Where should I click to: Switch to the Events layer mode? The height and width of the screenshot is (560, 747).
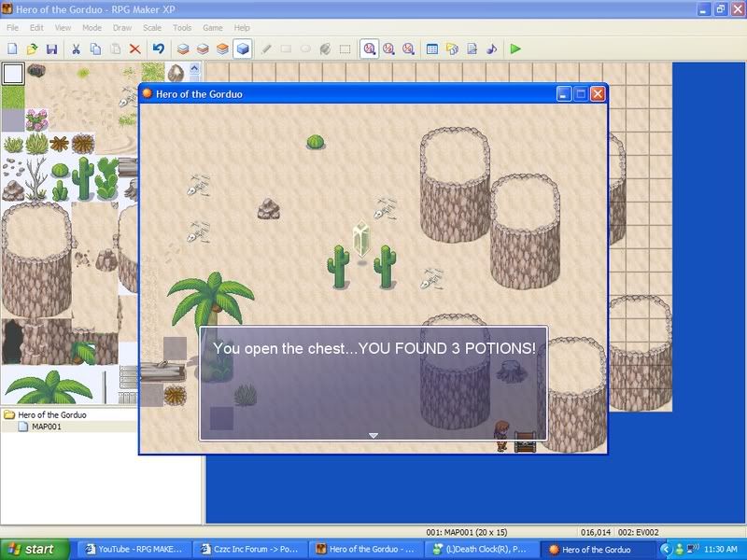pyautogui.click(x=243, y=49)
